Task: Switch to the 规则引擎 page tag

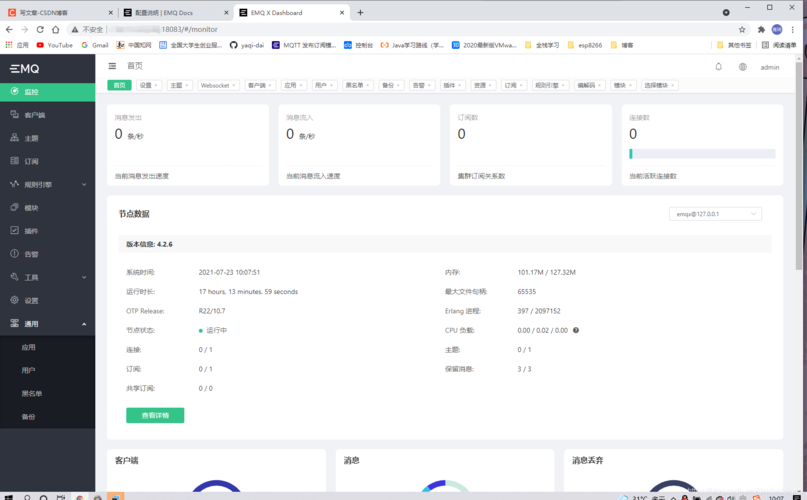Action: coord(550,85)
